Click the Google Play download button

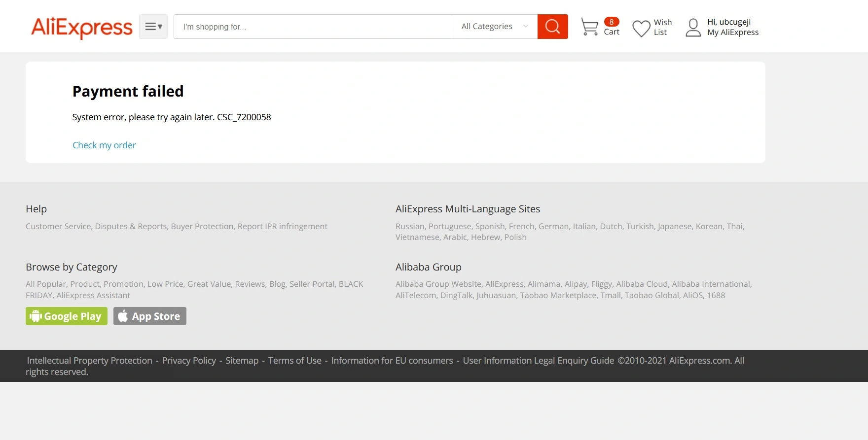pos(67,316)
